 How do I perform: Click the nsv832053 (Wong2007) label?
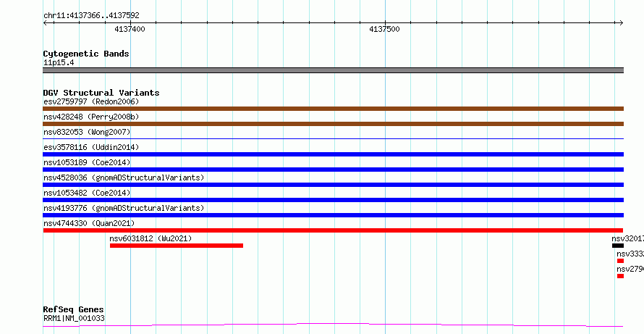coord(87,132)
